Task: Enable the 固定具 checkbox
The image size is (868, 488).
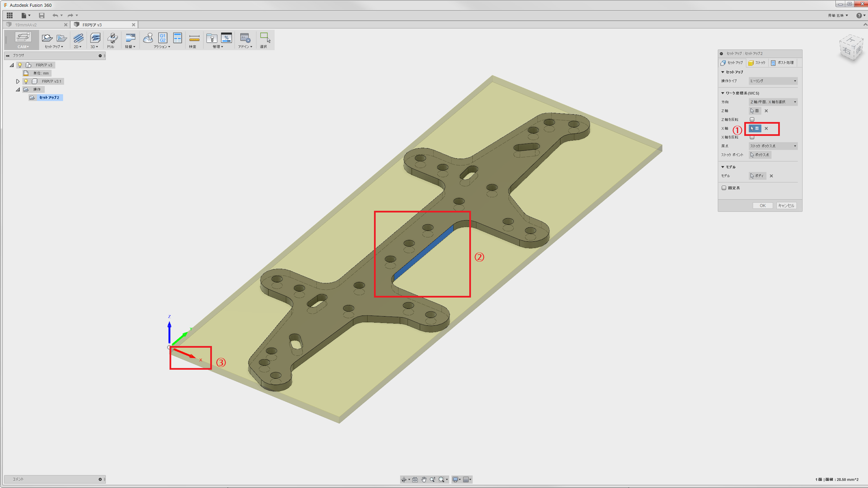Action: 724,188
